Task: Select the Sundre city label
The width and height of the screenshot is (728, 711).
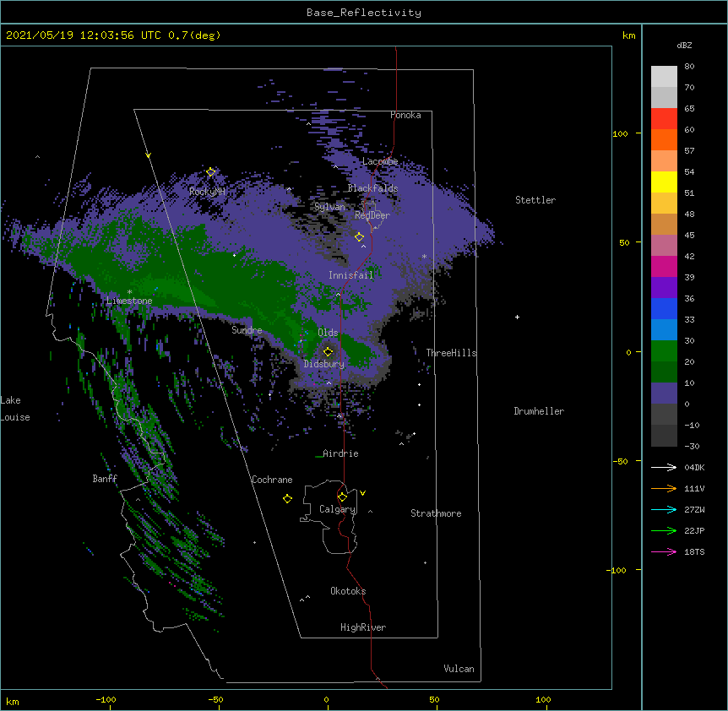Action: [247, 330]
